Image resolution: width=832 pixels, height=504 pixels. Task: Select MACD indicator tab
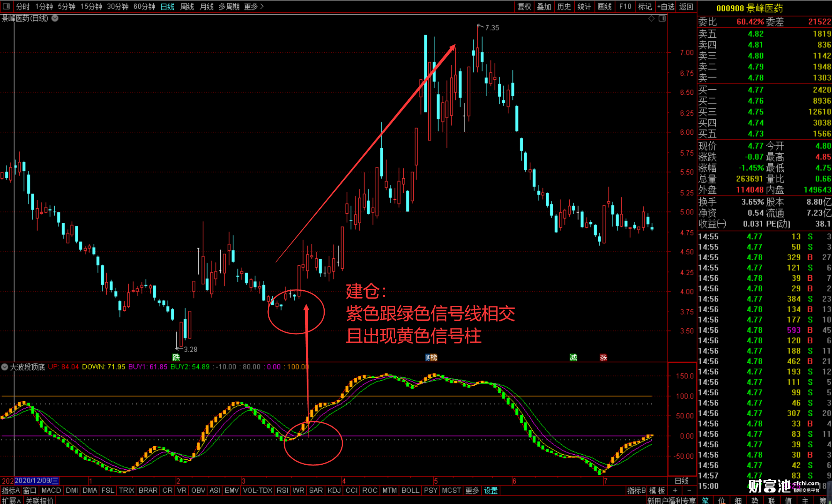(x=51, y=490)
